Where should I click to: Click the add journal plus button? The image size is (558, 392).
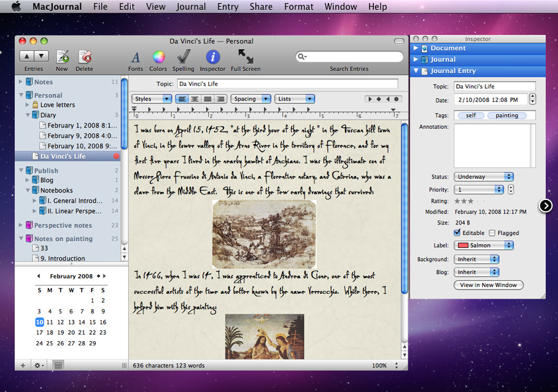[x=23, y=366]
